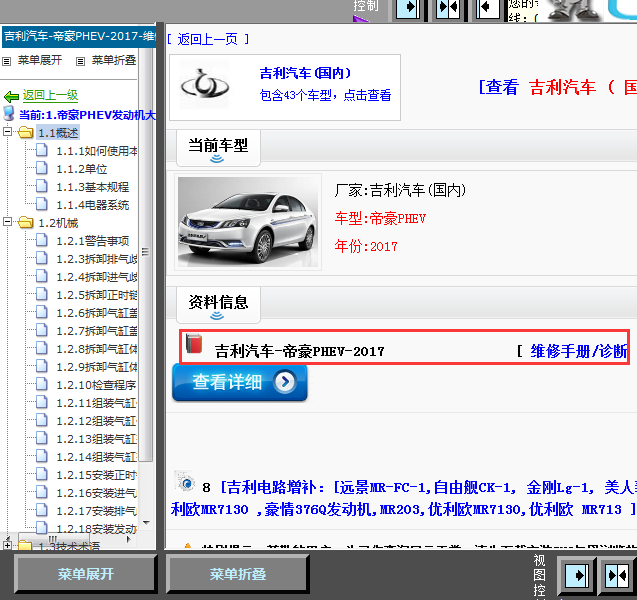Screen dimensions: 637x600
Task: Click the 返回上一页 link
Action: pyautogui.click(x=208, y=39)
